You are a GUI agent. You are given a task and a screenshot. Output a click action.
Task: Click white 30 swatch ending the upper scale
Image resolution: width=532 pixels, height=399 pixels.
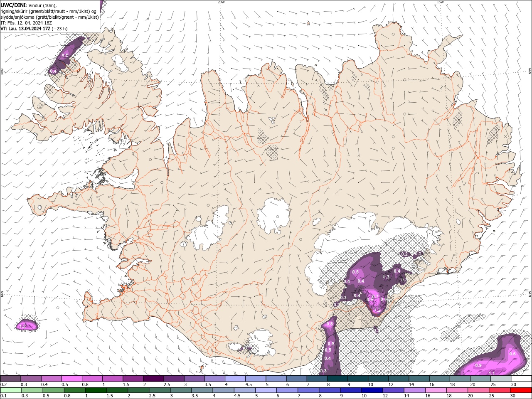[x=521, y=379]
